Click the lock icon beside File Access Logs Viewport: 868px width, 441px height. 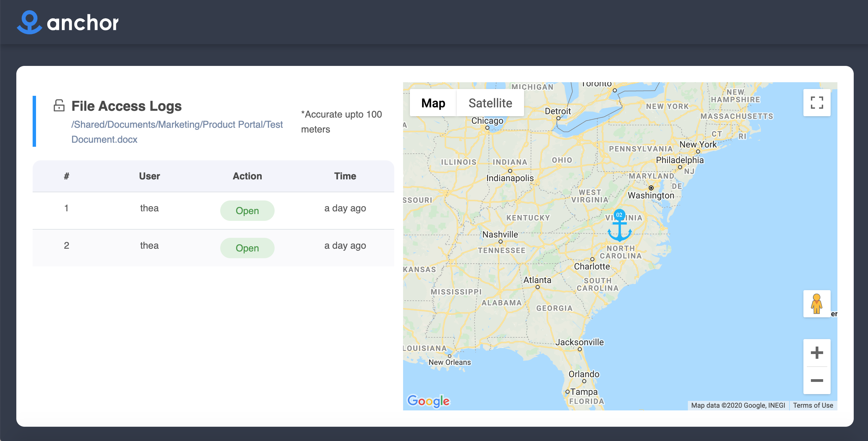[x=59, y=105]
